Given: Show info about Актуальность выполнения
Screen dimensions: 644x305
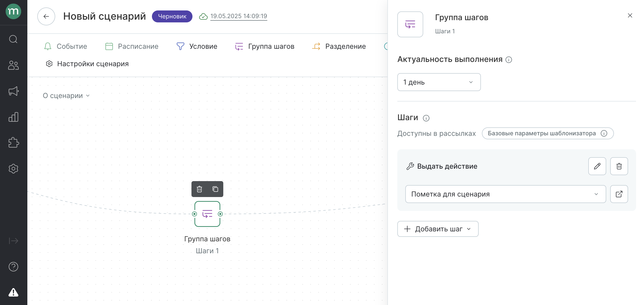Looking at the screenshot, I should click(x=508, y=60).
